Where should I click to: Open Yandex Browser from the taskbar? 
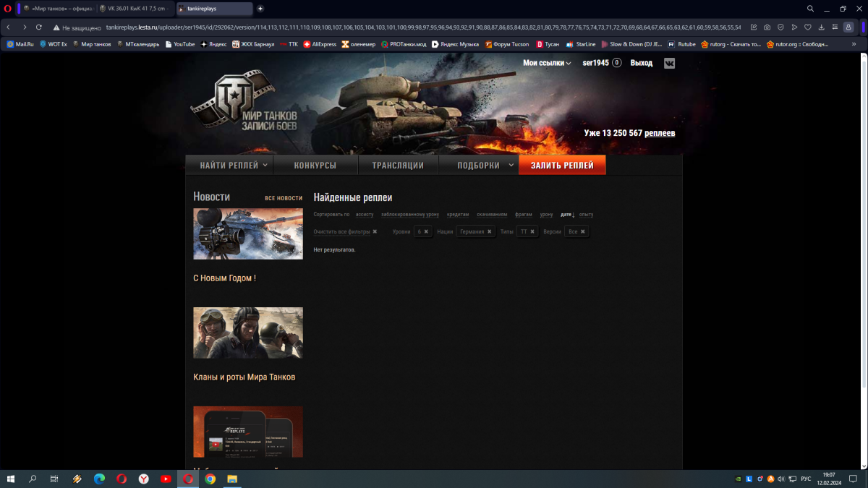(x=144, y=479)
